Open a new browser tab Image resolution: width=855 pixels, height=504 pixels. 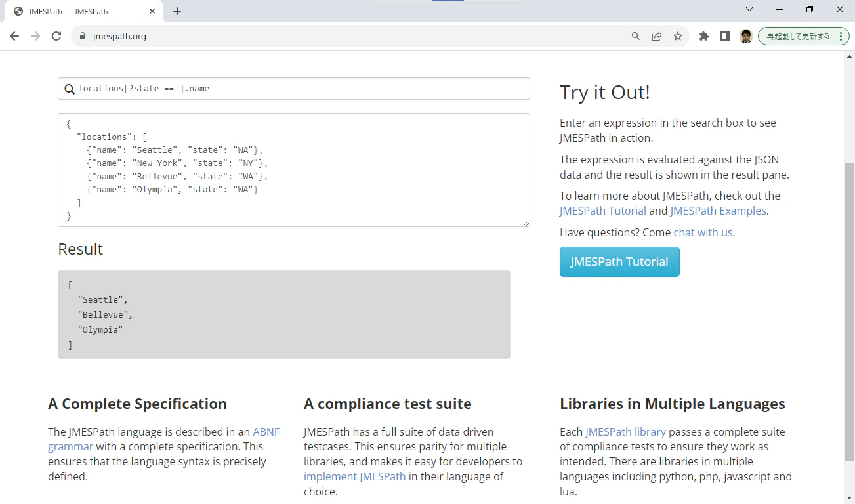click(x=177, y=11)
